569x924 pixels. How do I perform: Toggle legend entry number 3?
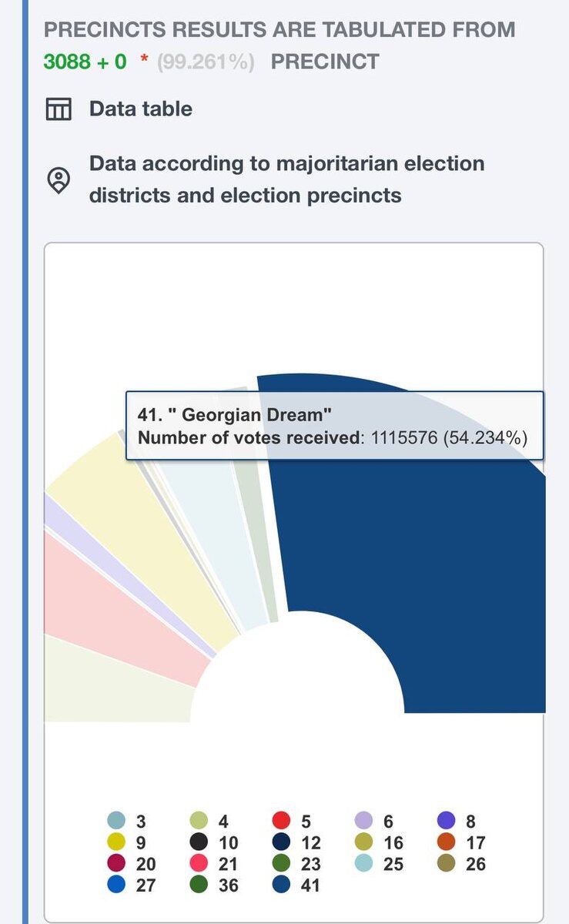coord(127,822)
